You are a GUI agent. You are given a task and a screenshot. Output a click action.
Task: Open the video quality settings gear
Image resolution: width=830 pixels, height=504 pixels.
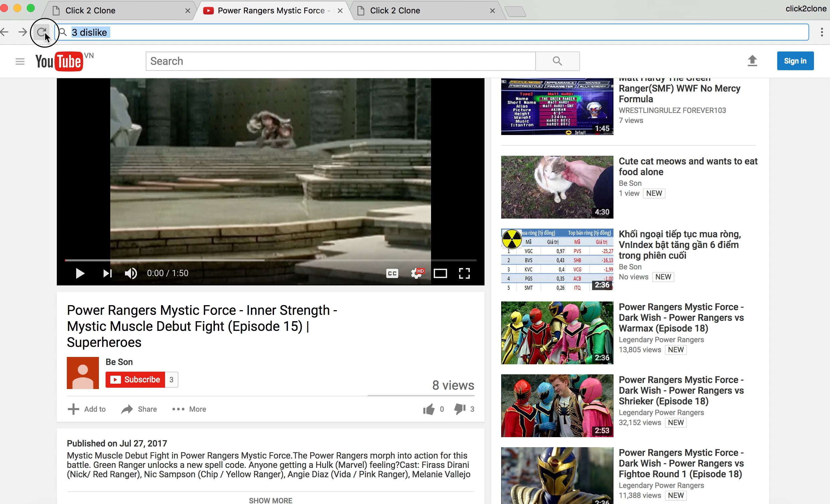pyautogui.click(x=416, y=273)
